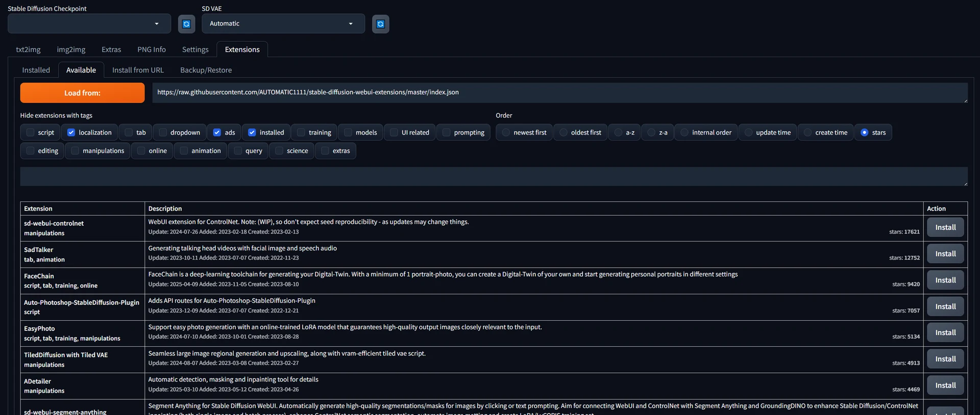Click the sd-webui-controlnet extension name

(x=54, y=223)
